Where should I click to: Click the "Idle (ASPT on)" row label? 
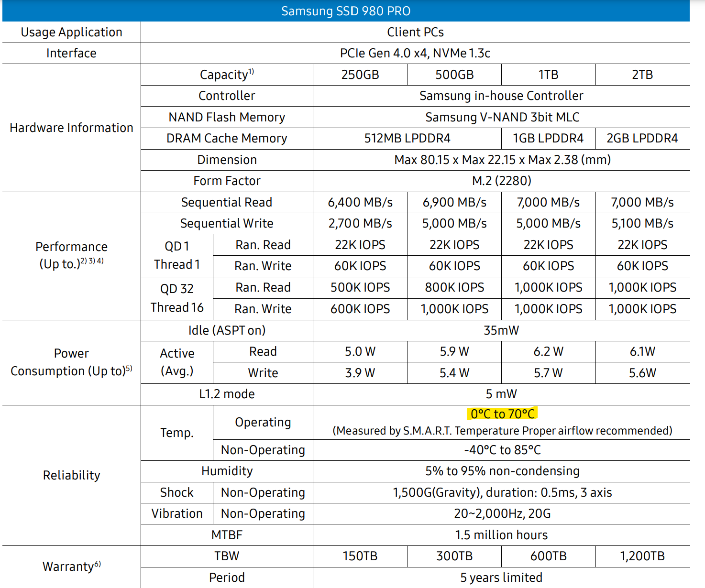coord(227,330)
